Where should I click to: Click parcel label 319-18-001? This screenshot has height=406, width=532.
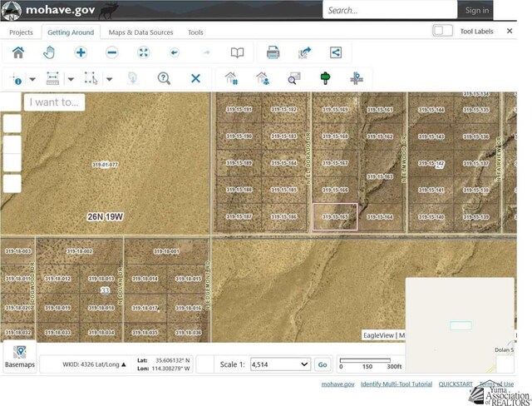(x=166, y=251)
